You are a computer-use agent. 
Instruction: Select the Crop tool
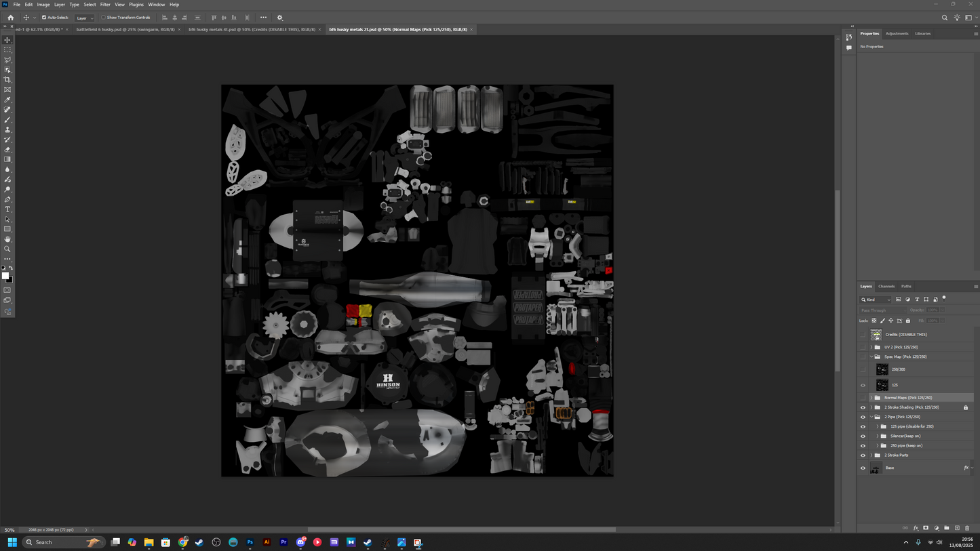click(x=7, y=80)
